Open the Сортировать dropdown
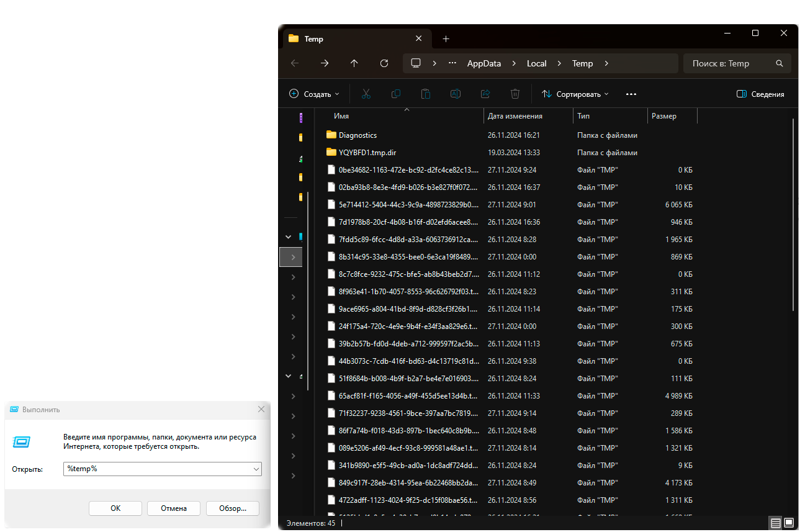This screenshot has width=805, height=532. [x=575, y=94]
